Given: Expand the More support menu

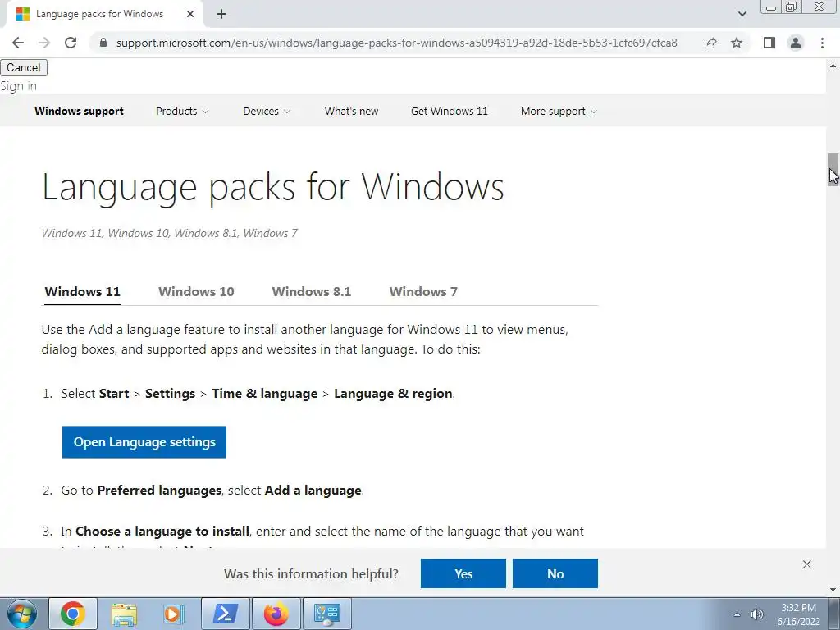Looking at the screenshot, I should [559, 111].
